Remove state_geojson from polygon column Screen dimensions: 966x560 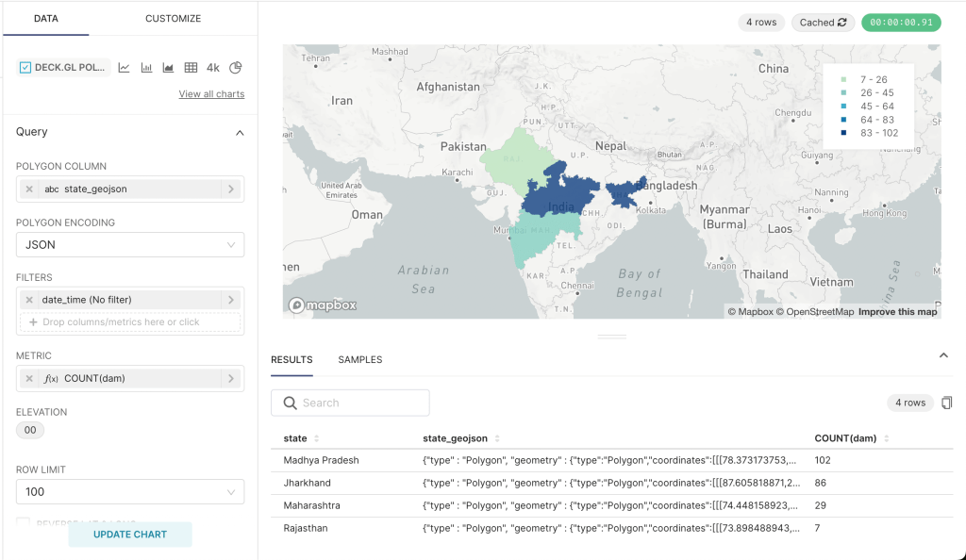(29, 189)
